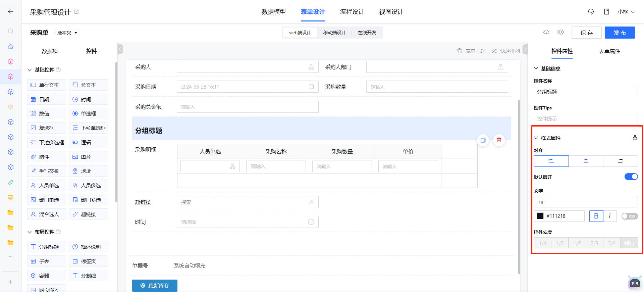Select center alignment icon
This screenshot has width=644, height=292.
click(586, 161)
